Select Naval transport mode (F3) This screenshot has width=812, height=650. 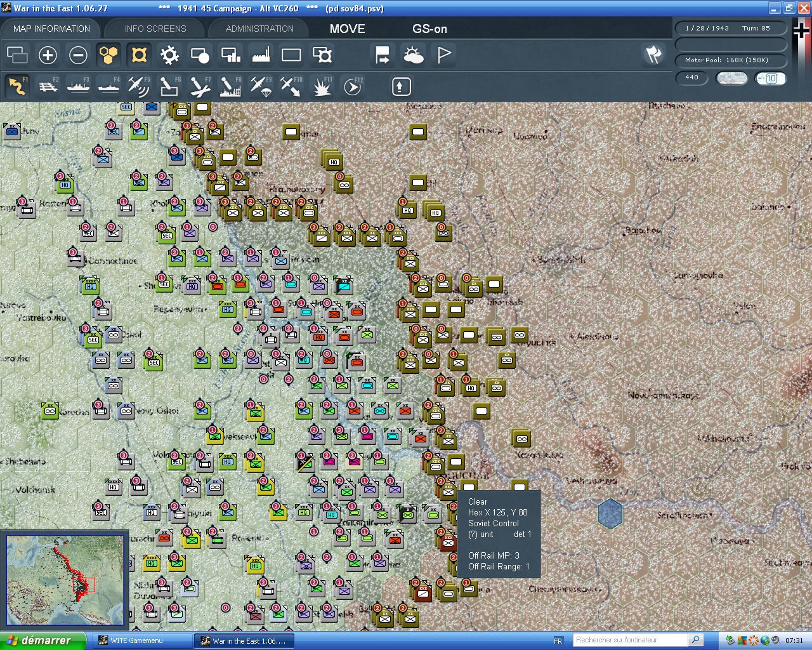[x=78, y=86]
